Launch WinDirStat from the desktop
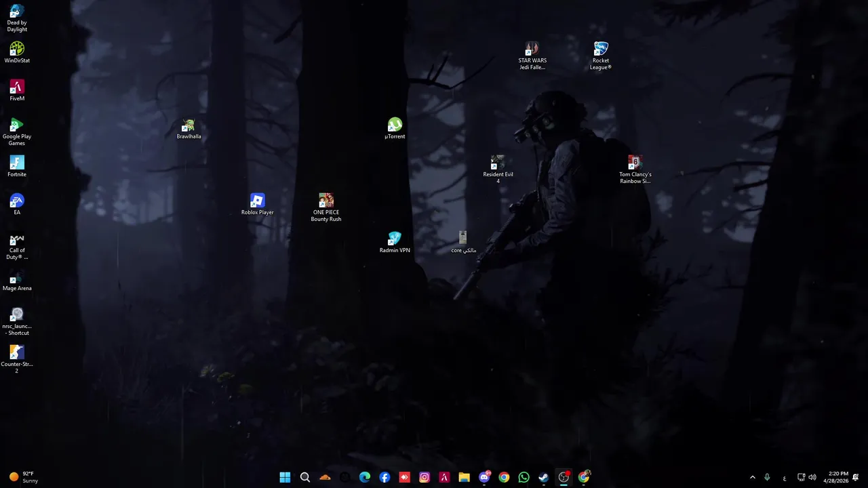This screenshot has height=488, width=868. (x=17, y=53)
